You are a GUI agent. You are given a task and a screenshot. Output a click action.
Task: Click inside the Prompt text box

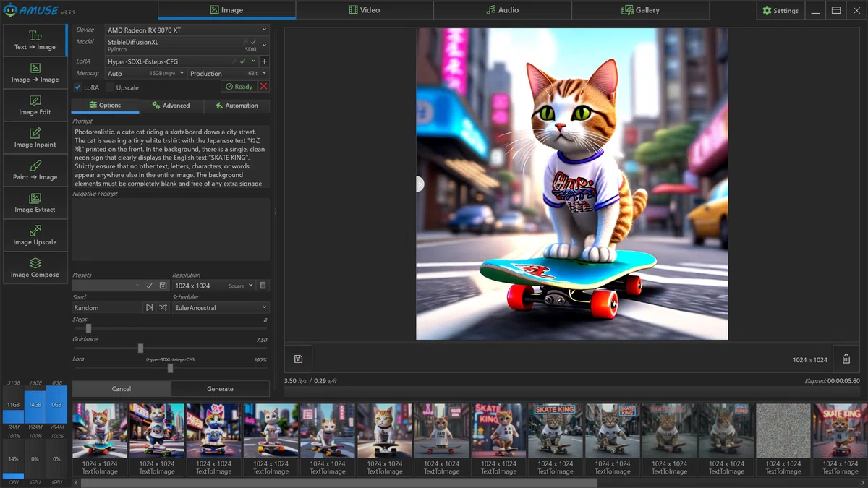pos(171,157)
